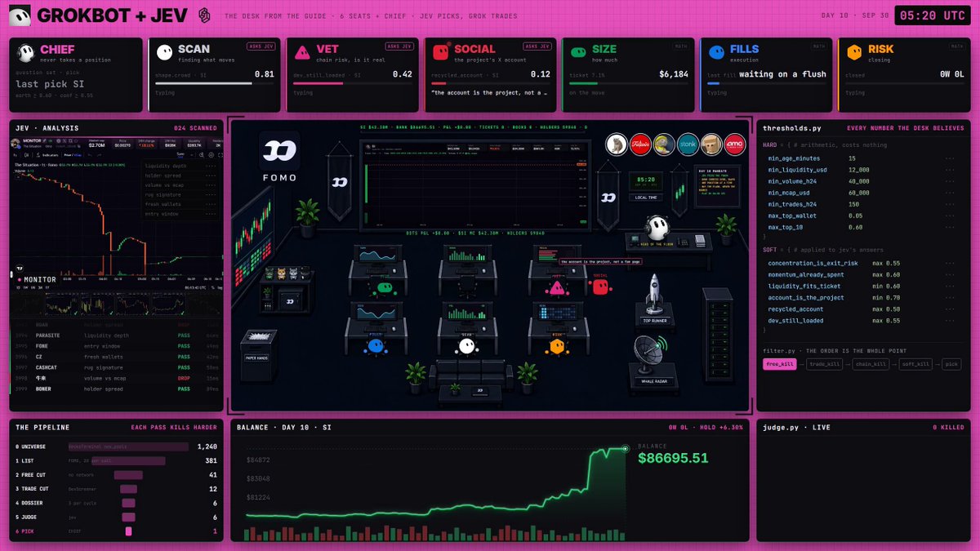Click the MONITOR label on the chart

pyautogui.click(x=38, y=279)
